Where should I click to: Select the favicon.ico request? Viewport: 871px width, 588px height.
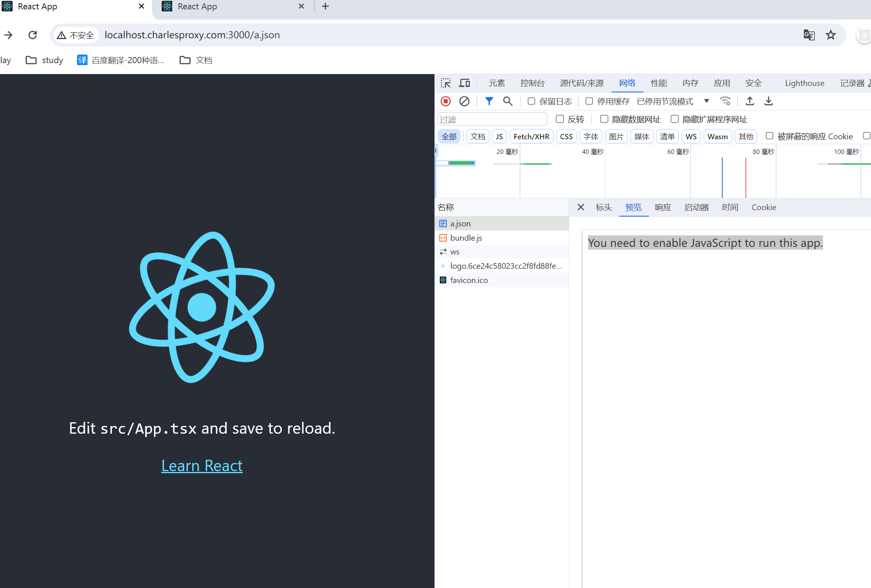[502, 280]
